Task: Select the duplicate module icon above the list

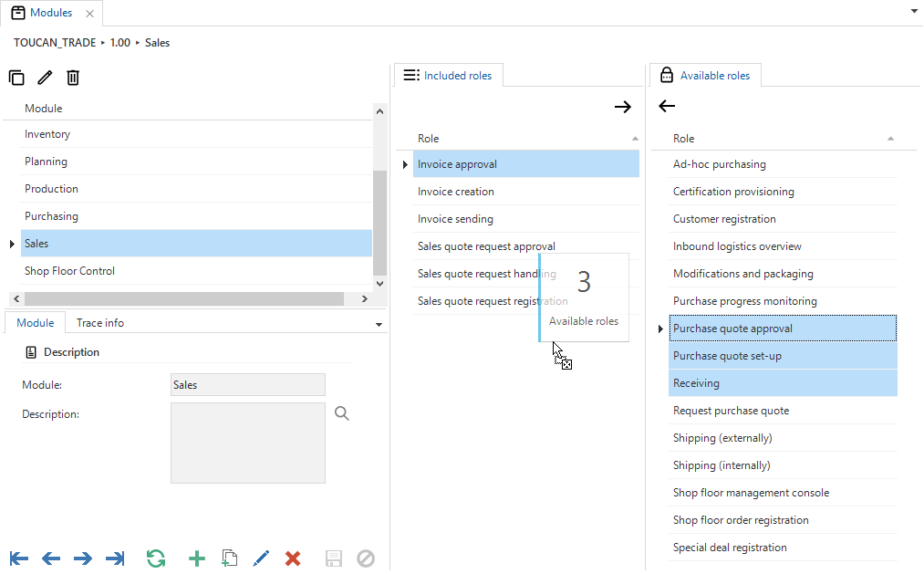Action: 16,78
